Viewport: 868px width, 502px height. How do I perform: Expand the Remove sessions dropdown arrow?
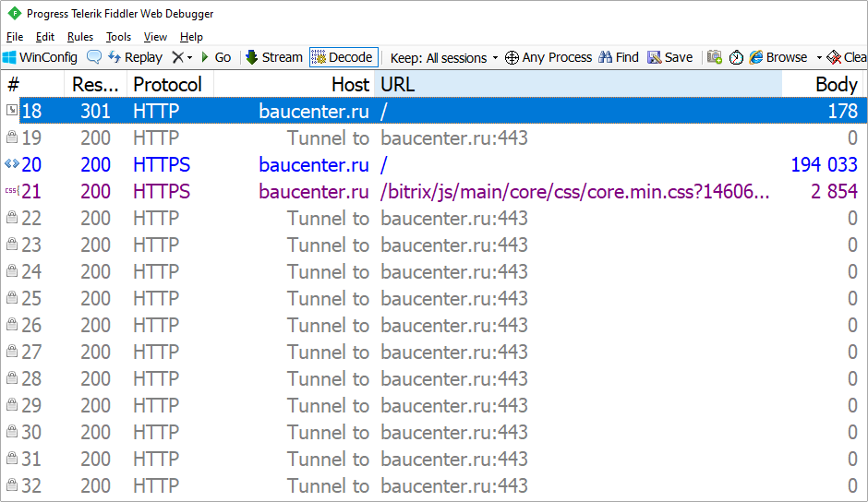pyautogui.click(x=190, y=57)
